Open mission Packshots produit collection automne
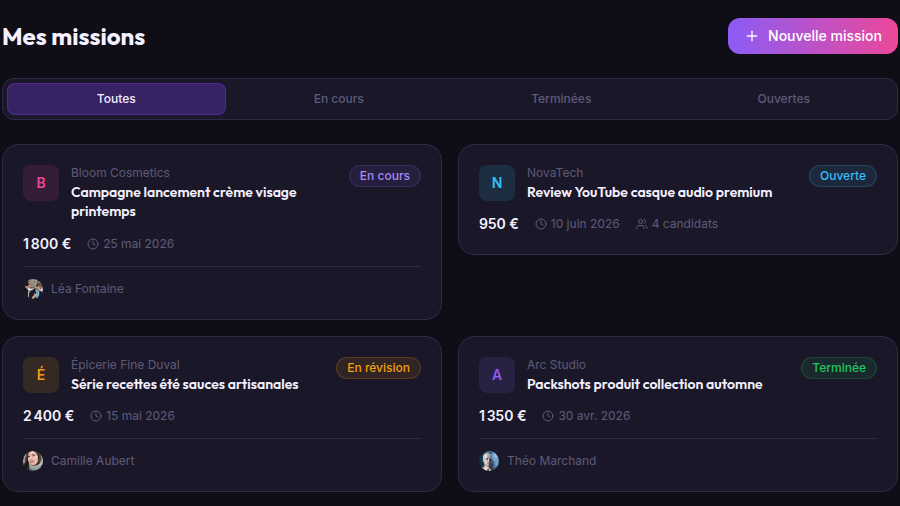The height and width of the screenshot is (506, 900). (x=645, y=384)
